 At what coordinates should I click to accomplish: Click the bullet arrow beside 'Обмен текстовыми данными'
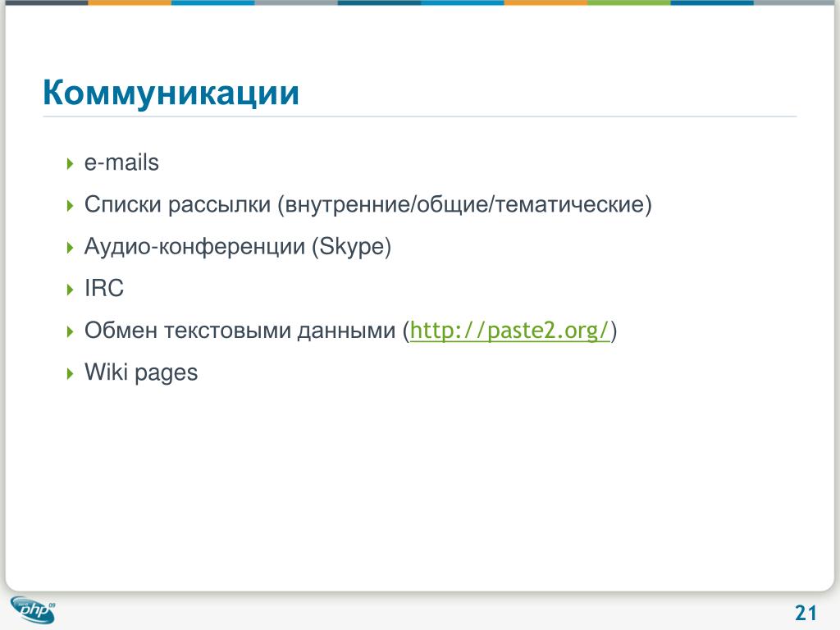pyautogui.click(x=70, y=331)
